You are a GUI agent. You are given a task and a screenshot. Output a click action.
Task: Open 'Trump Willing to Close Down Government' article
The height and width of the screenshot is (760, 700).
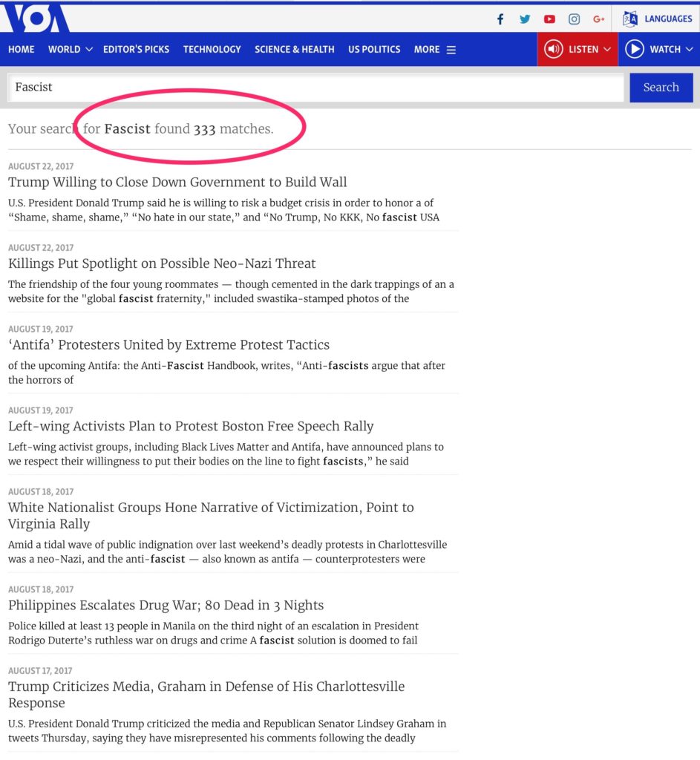point(177,183)
